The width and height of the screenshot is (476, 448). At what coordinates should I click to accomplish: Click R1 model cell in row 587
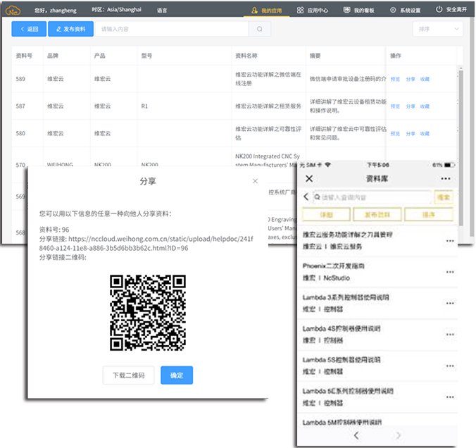[x=144, y=106]
